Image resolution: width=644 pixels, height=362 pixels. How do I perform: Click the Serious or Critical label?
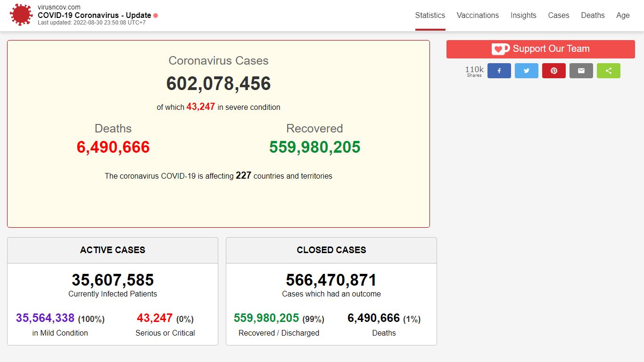click(x=165, y=333)
